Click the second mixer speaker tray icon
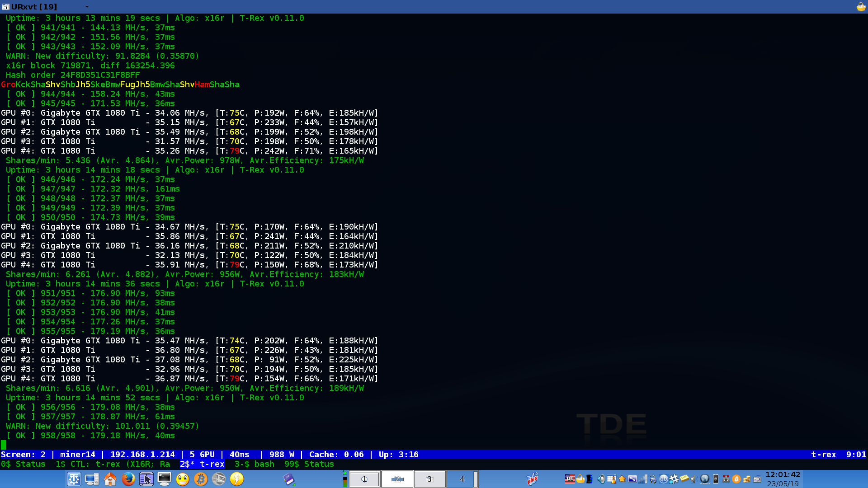 (x=693, y=479)
